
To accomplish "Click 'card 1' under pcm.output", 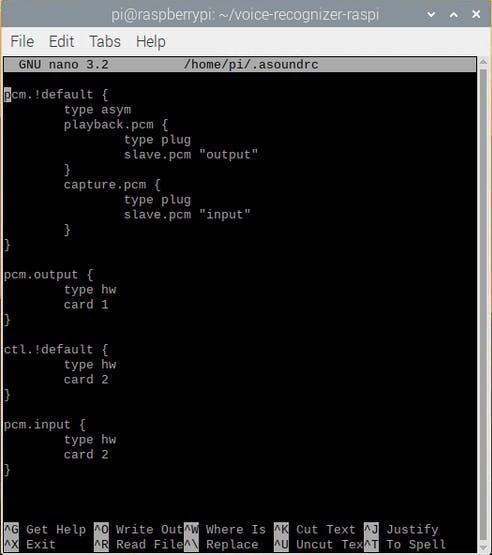I will coord(86,304).
